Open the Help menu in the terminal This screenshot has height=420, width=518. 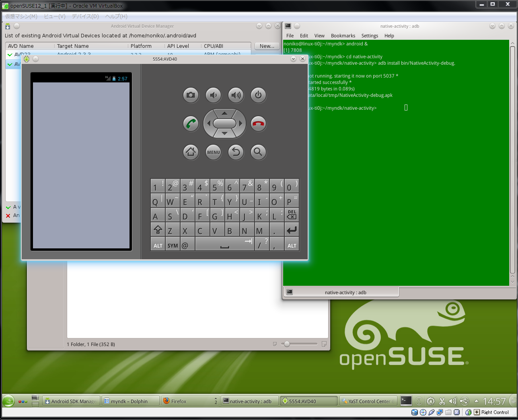pos(389,36)
